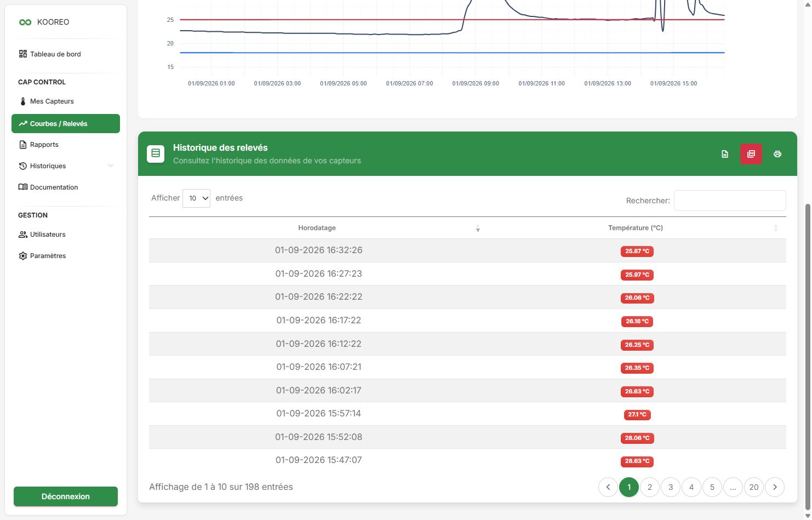Select row 01-09-2026 16:32:26
This screenshot has width=812, height=520.
467,250
